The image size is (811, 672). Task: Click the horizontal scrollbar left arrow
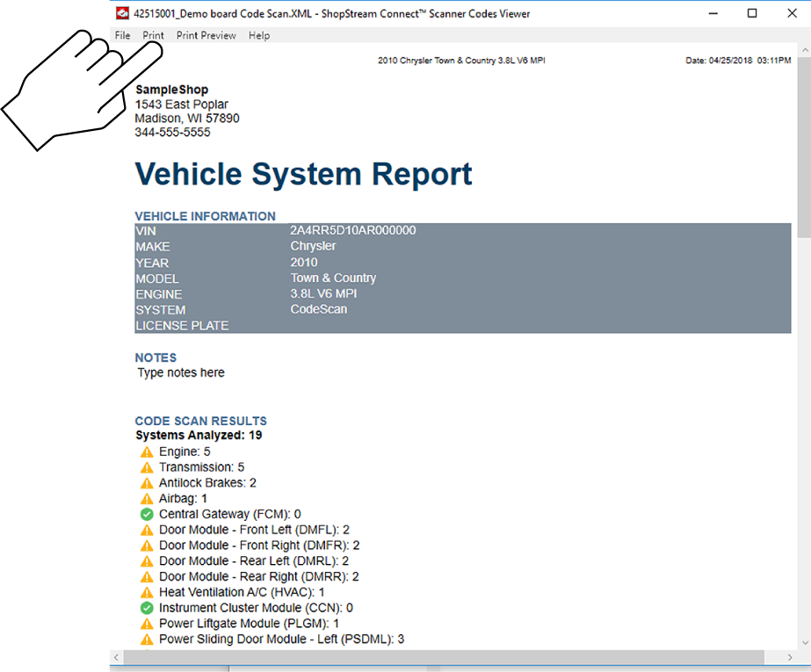point(116,658)
